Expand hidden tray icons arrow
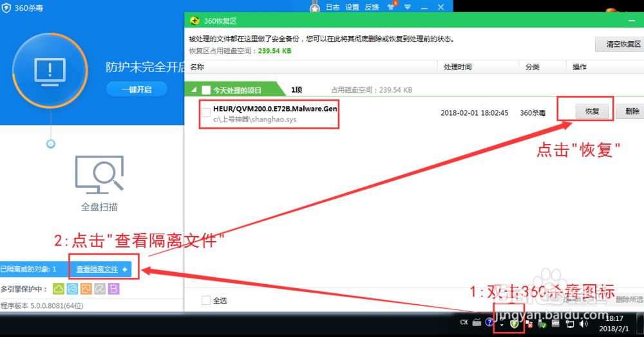644x337 pixels. 501,324
